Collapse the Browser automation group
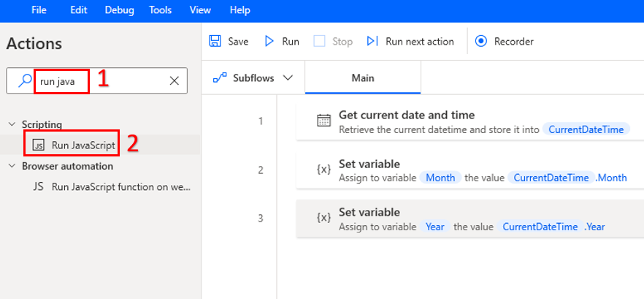Screen dimensions: 644x299 click(11, 166)
